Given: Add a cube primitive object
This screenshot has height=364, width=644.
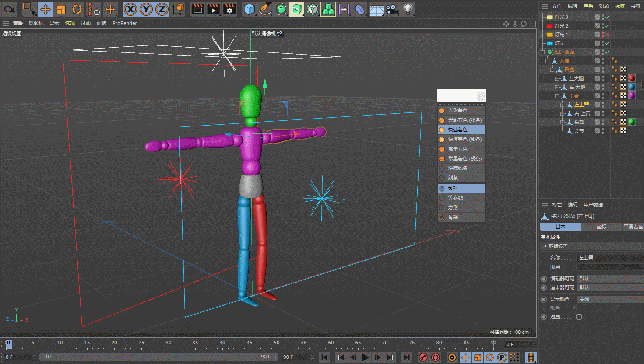Looking at the screenshot, I should click(x=250, y=9).
